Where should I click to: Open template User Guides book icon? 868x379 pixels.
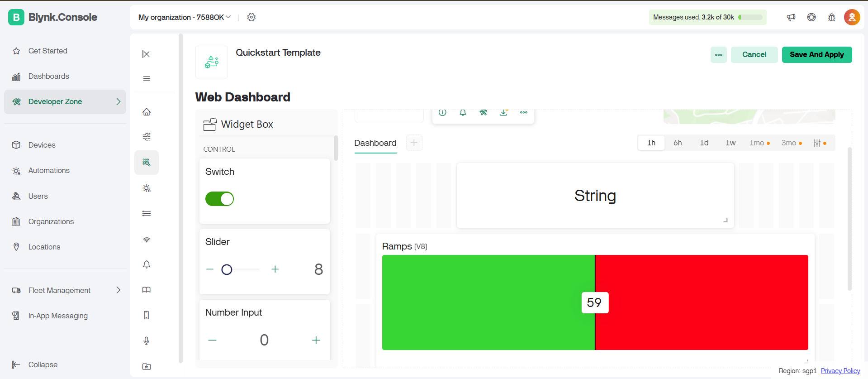point(147,290)
